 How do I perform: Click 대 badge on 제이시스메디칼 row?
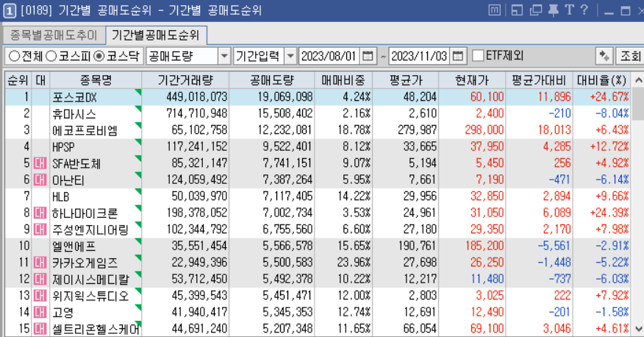click(40, 279)
